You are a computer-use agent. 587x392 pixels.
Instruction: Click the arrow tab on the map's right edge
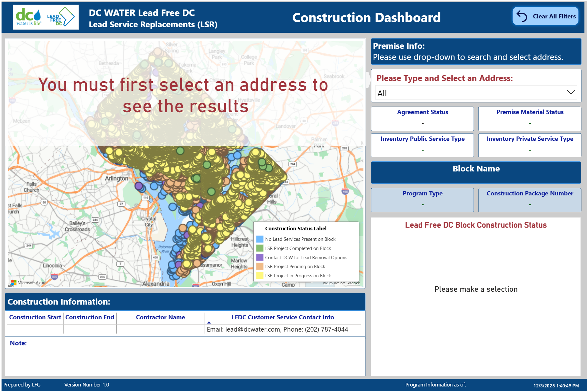point(368,80)
